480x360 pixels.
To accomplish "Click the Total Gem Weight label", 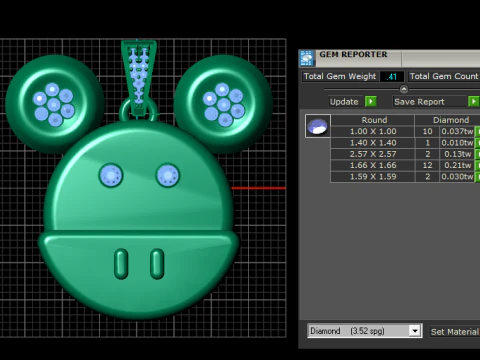I will coord(340,76).
